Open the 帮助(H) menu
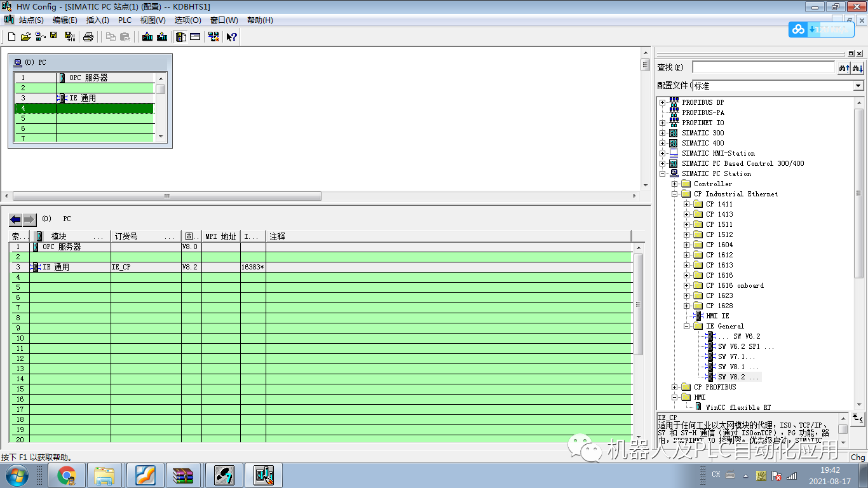The height and width of the screenshot is (488, 868). coord(260,20)
